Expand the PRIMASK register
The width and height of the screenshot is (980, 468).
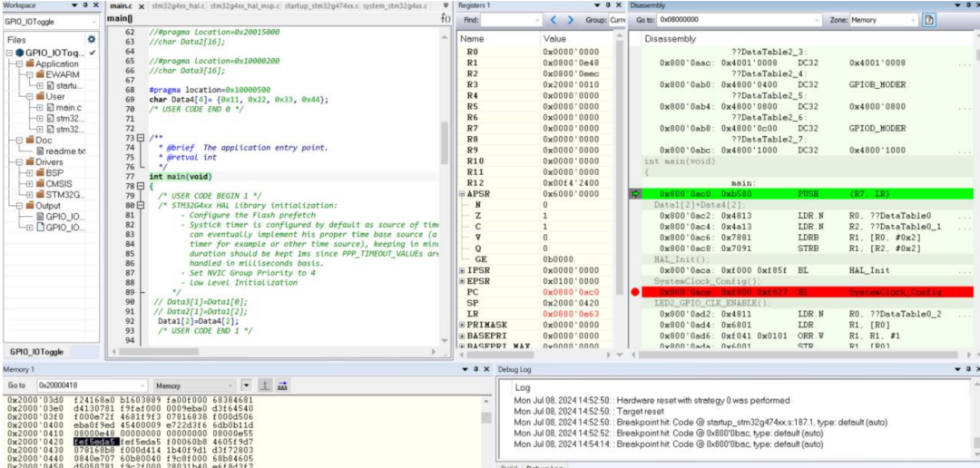pos(463,325)
